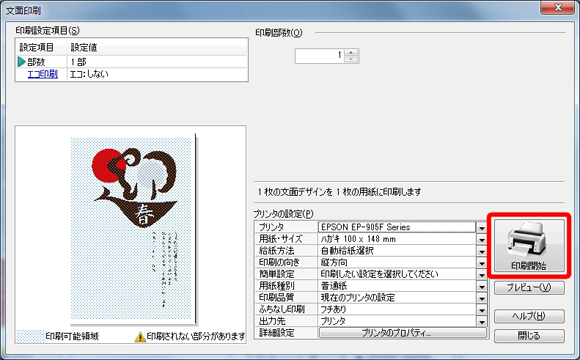Click the 印刷可能領域 legend pattern swatch
Screen dimensions: 580x360
pyautogui.click(x=30, y=336)
